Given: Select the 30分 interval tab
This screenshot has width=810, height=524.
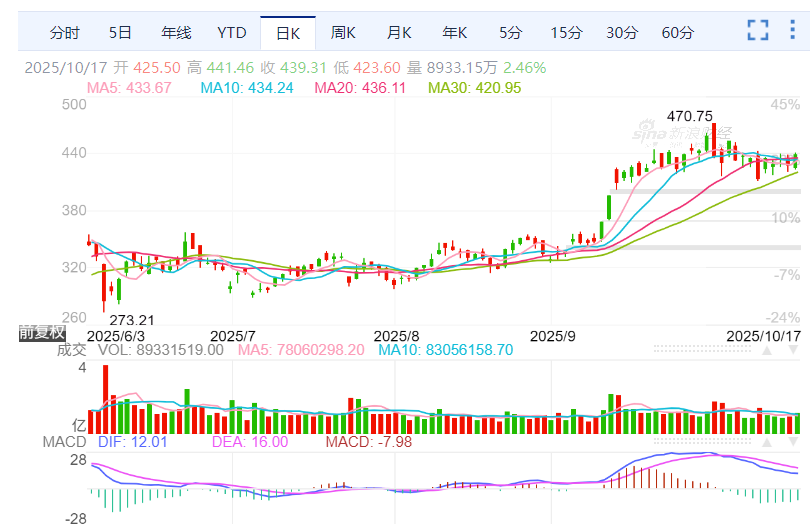Looking at the screenshot, I should pyautogui.click(x=622, y=33).
